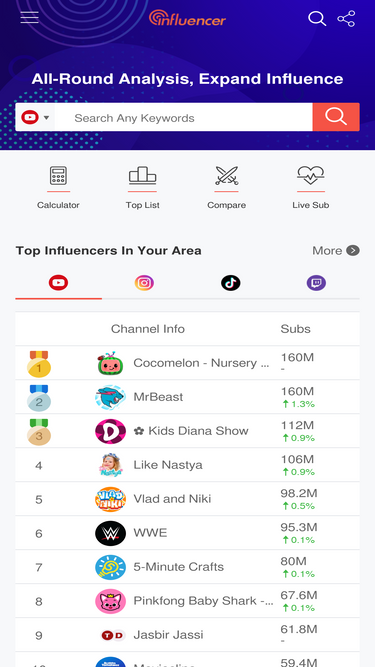The image size is (375, 667).
Task: Open the Compare swords tool
Action: [x=227, y=187]
